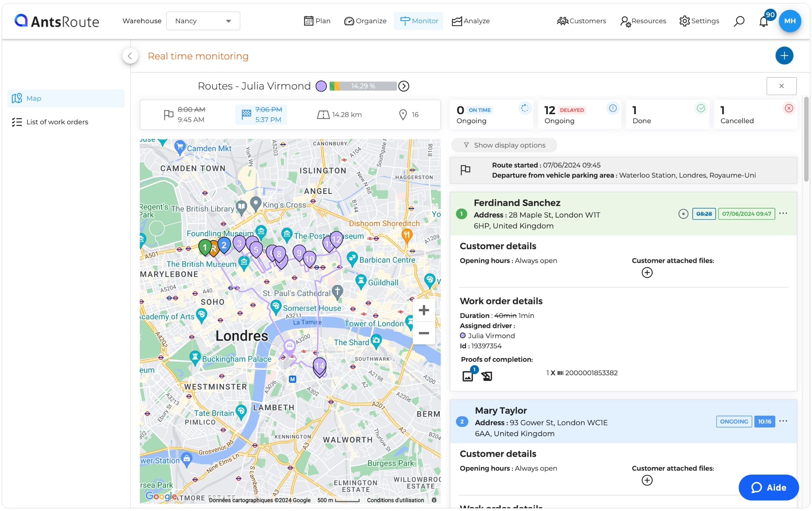Click the On Time ongoing status icon
Image resolution: width=812 pixels, height=511 pixels.
point(524,108)
